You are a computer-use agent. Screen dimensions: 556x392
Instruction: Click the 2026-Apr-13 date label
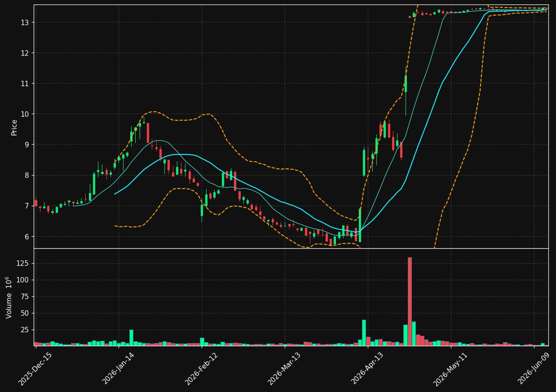pos(368,369)
